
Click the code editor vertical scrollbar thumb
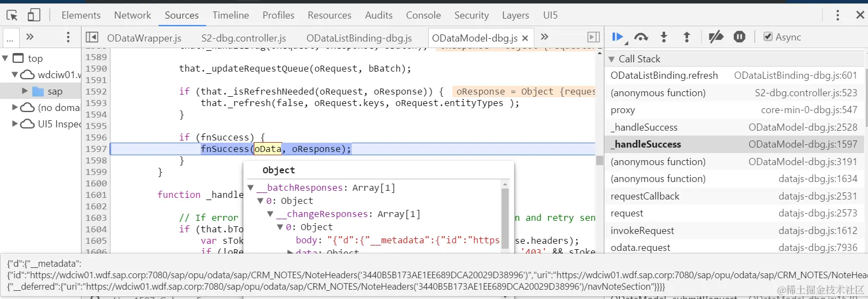599,160
